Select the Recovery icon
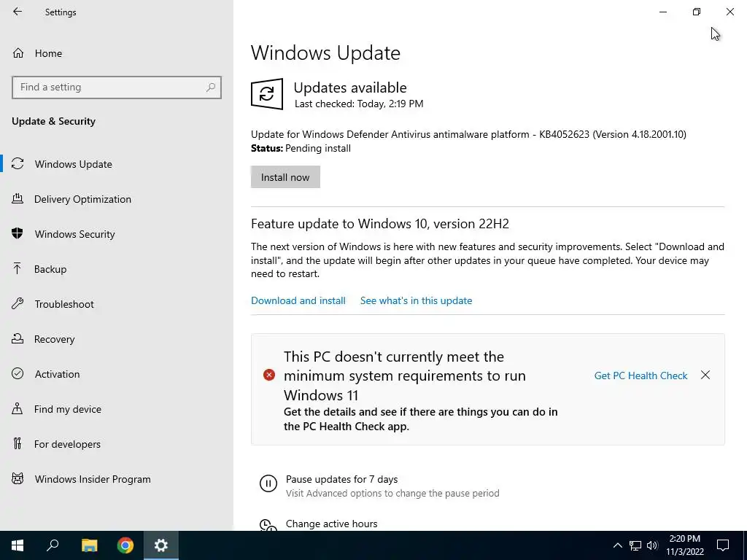Image resolution: width=747 pixels, height=560 pixels. pos(18,338)
